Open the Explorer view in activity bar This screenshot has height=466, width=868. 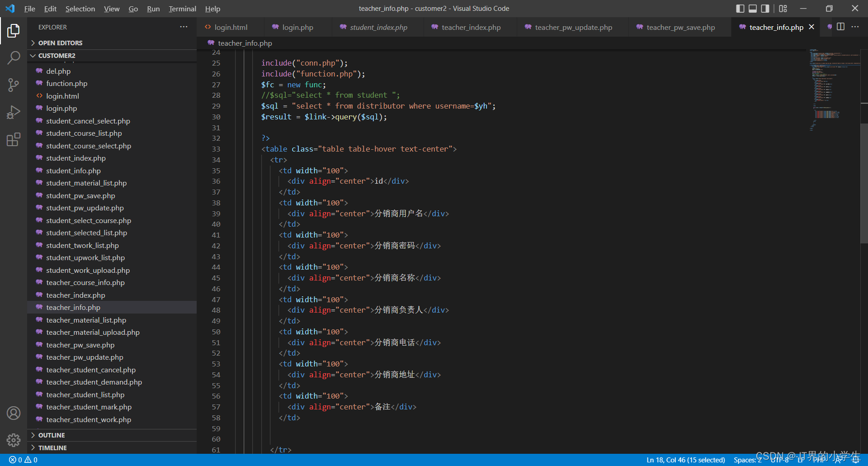pyautogui.click(x=14, y=31)
